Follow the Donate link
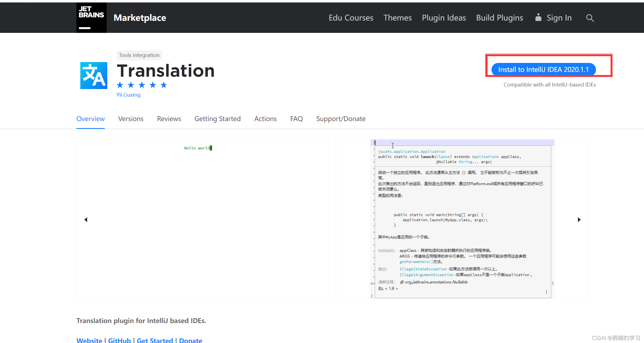 coord(191,340)
